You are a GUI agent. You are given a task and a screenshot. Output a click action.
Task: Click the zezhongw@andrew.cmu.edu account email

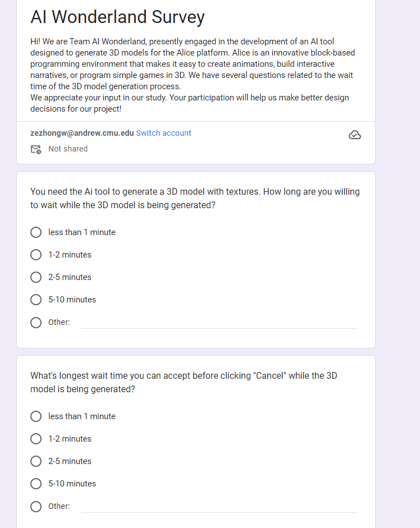(x=82, y=133)
